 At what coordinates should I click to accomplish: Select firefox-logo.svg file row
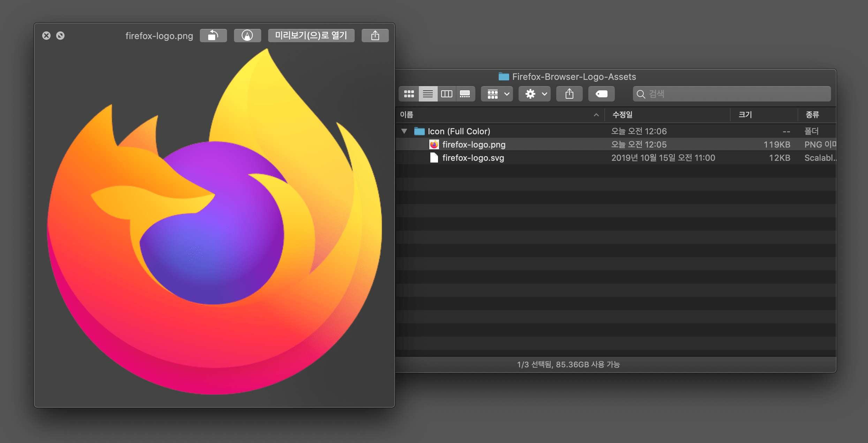point(473,158)
